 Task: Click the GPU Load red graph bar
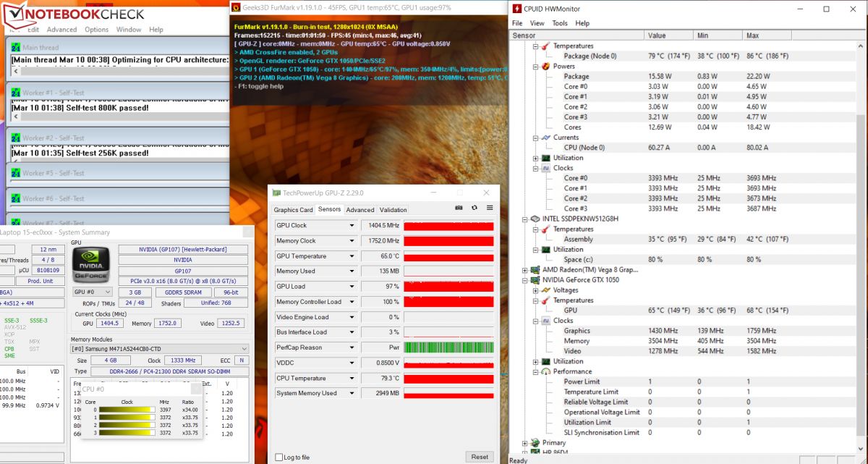[448, 287]
